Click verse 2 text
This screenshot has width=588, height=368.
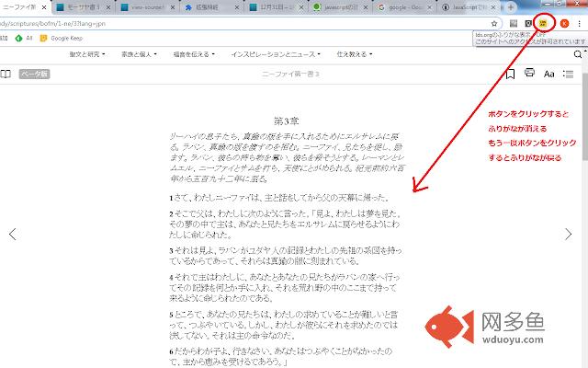(x=285, y=224)
